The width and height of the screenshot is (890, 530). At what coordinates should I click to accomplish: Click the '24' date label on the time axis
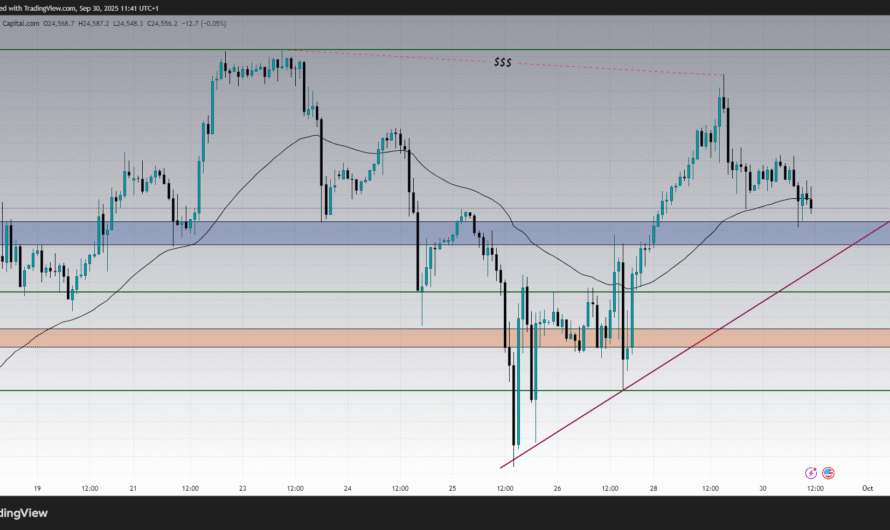click(x=348, y=488)
